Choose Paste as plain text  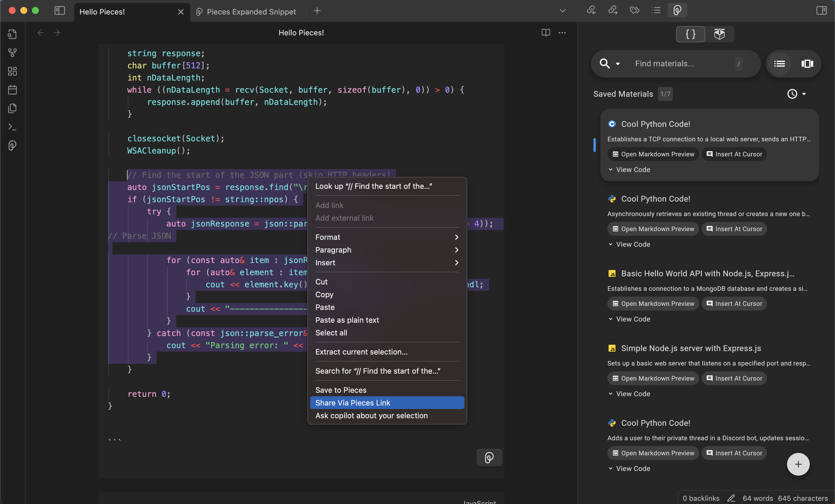387,320
